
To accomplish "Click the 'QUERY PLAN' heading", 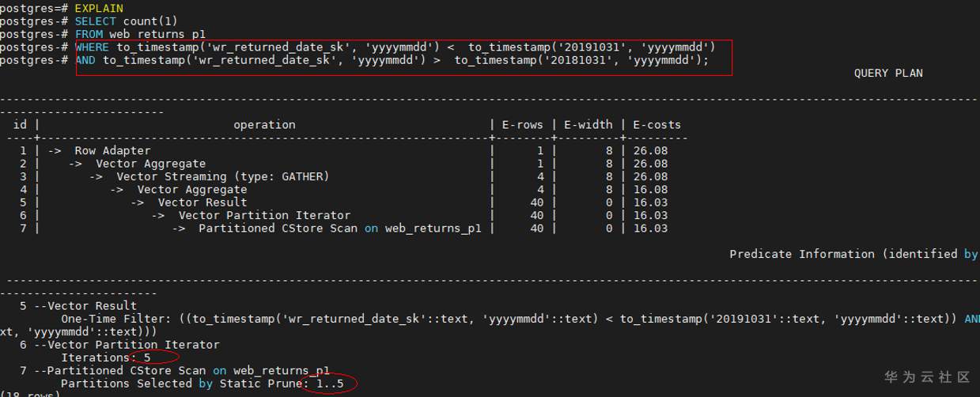I will 888,73.
